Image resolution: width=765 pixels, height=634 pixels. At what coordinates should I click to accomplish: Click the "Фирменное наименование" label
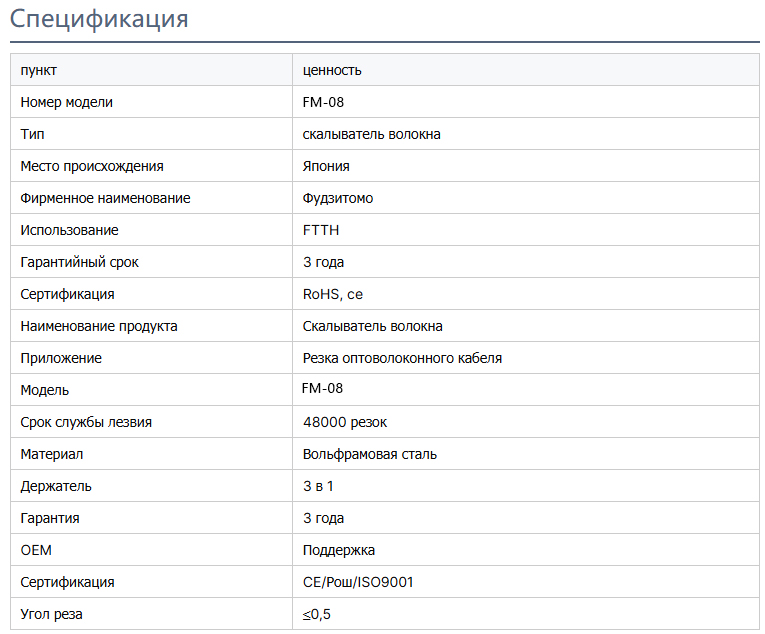(x=105, y=198)
